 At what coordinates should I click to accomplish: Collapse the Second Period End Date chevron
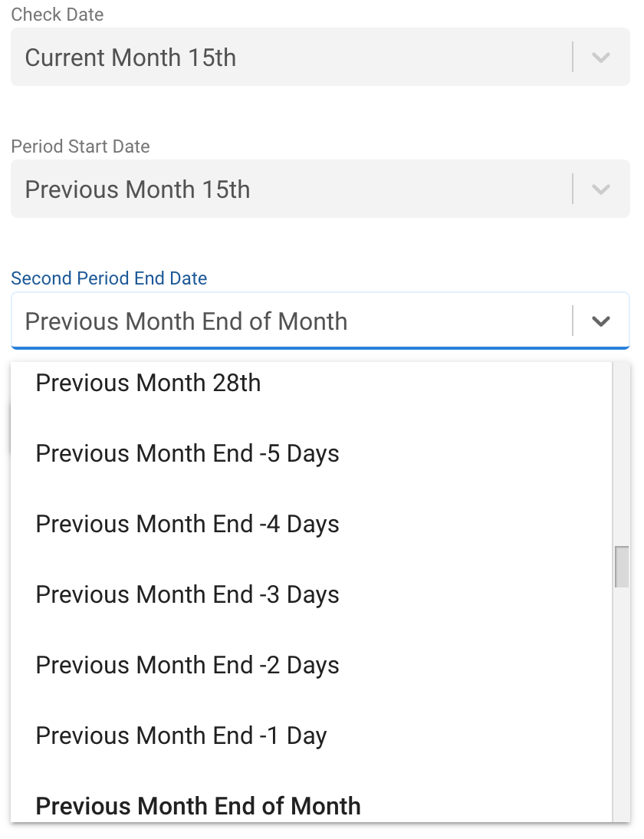[x=601, y=321]
